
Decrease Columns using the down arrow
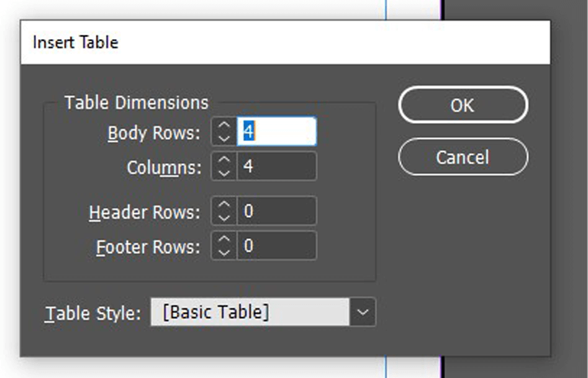(x=224, y=173)
